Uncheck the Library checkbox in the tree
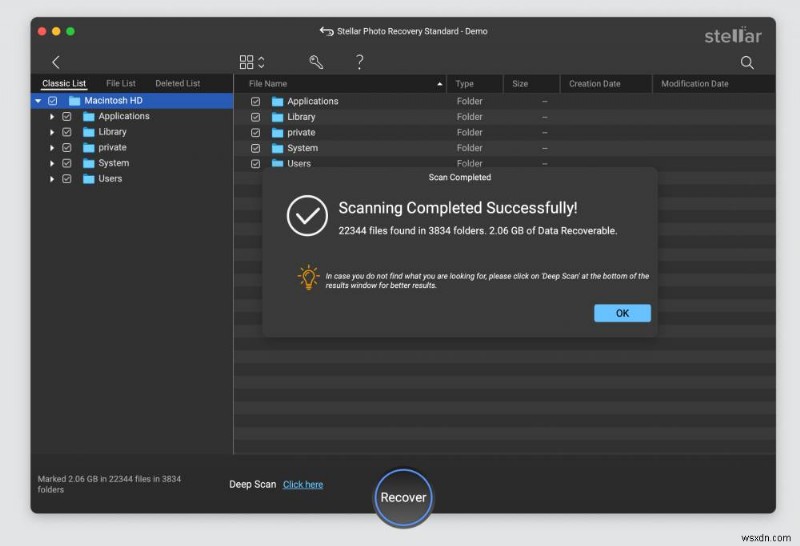The image size is (800, 546). (67, 132)
